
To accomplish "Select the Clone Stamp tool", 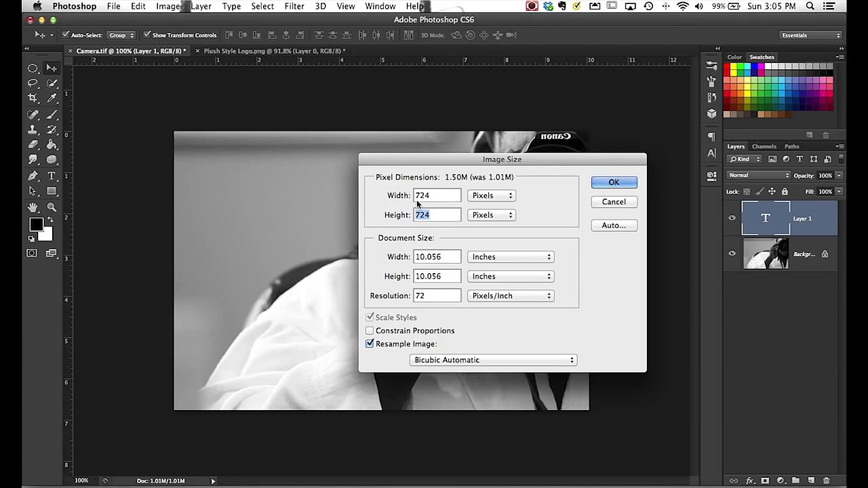I will coord(33,129).
